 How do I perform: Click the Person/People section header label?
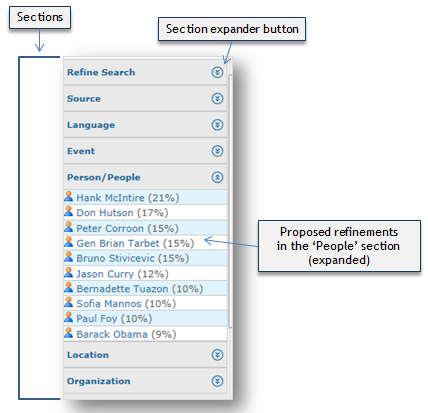104,178
